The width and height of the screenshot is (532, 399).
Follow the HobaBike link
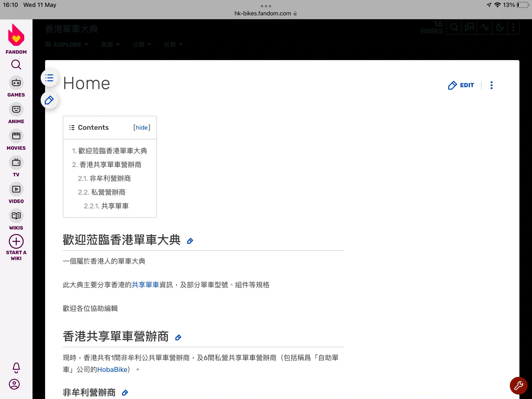click(112, 370)
